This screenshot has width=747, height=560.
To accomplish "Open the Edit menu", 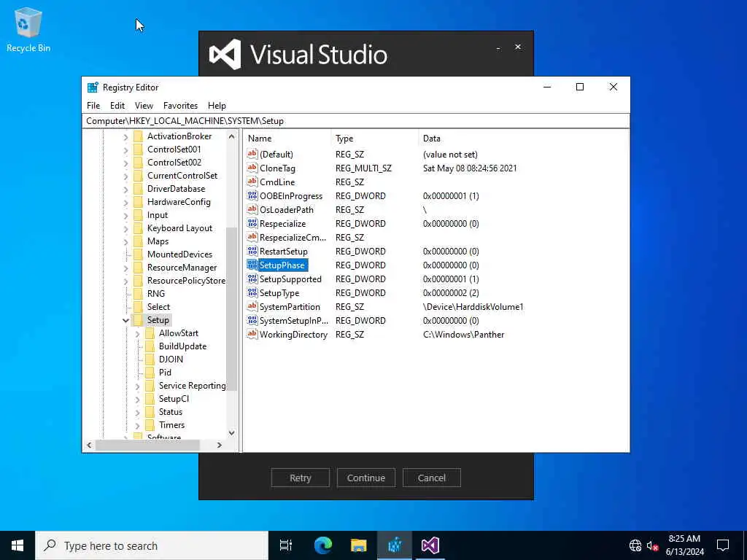I will coord(117,106).
